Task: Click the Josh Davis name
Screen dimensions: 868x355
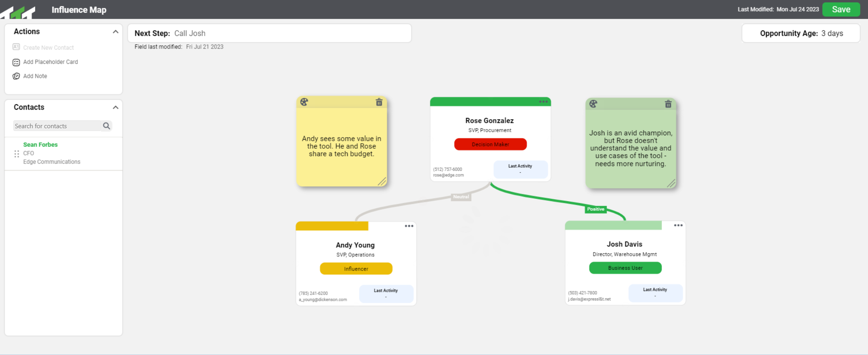Action: 624,244
